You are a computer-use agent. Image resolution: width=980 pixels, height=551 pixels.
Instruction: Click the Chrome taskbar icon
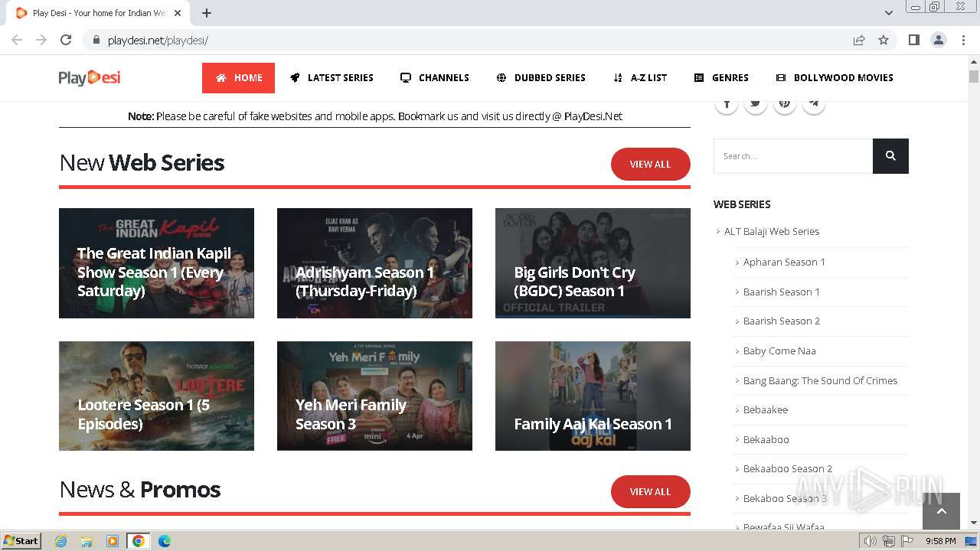139,541
